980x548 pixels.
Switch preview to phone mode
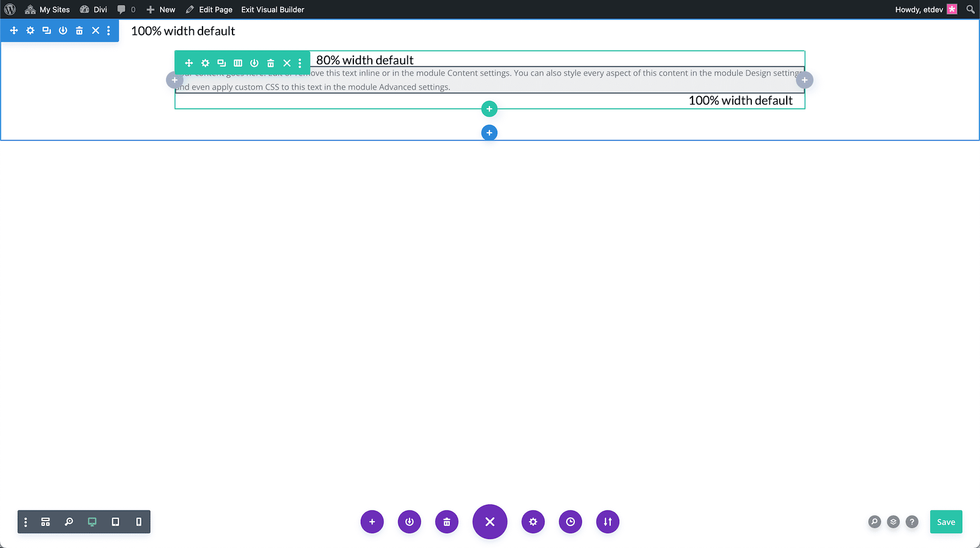139,521
